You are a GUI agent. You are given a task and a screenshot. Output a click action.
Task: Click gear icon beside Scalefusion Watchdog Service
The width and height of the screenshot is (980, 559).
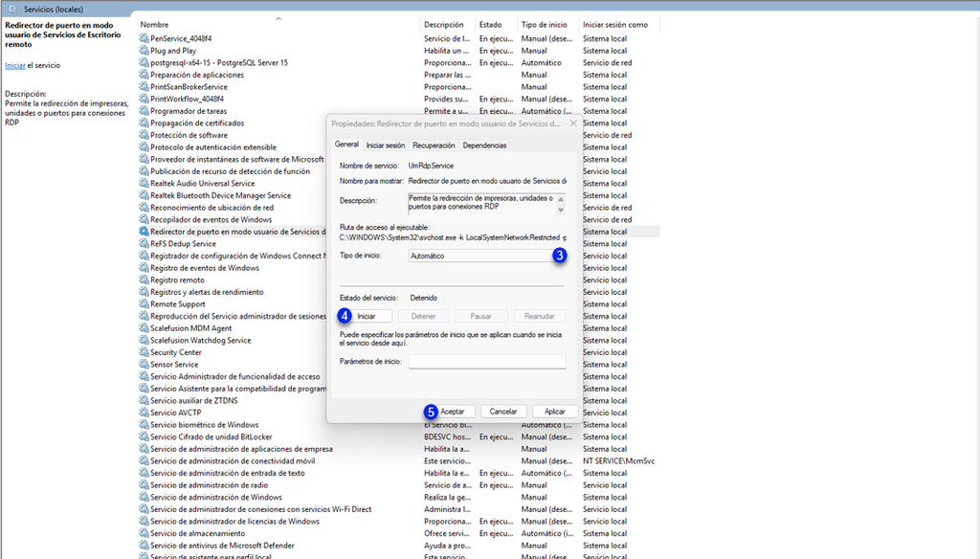[x=144, y=340]
